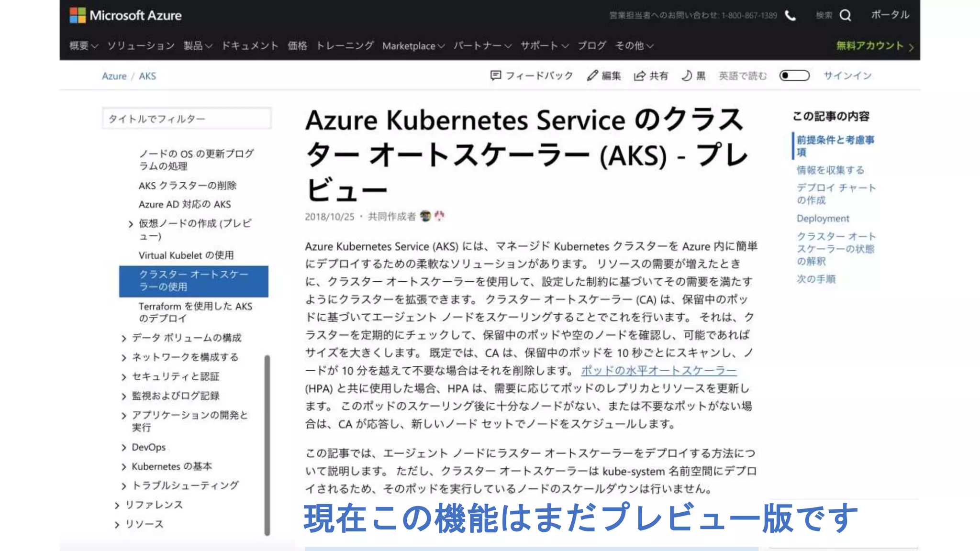Viewport: 980px width, 551px height.
Task: Jump to 前提条件と考慮事項 section
Action: point(835,146)
